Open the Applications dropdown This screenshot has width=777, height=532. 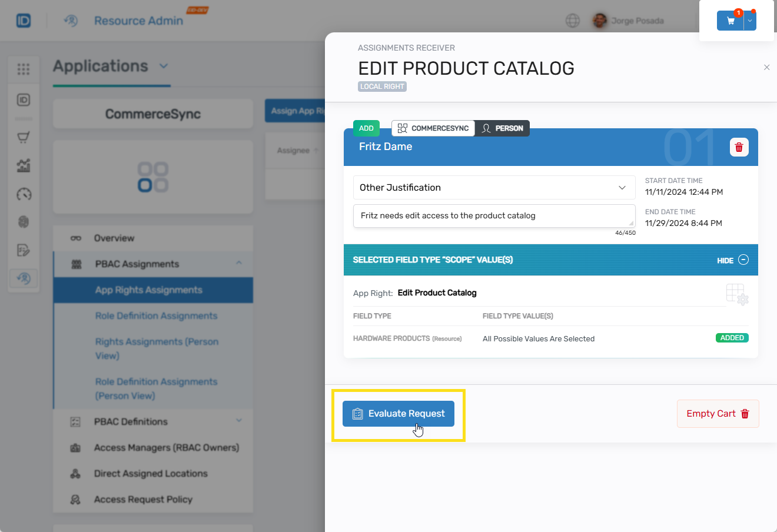click(x=164, y=66)
